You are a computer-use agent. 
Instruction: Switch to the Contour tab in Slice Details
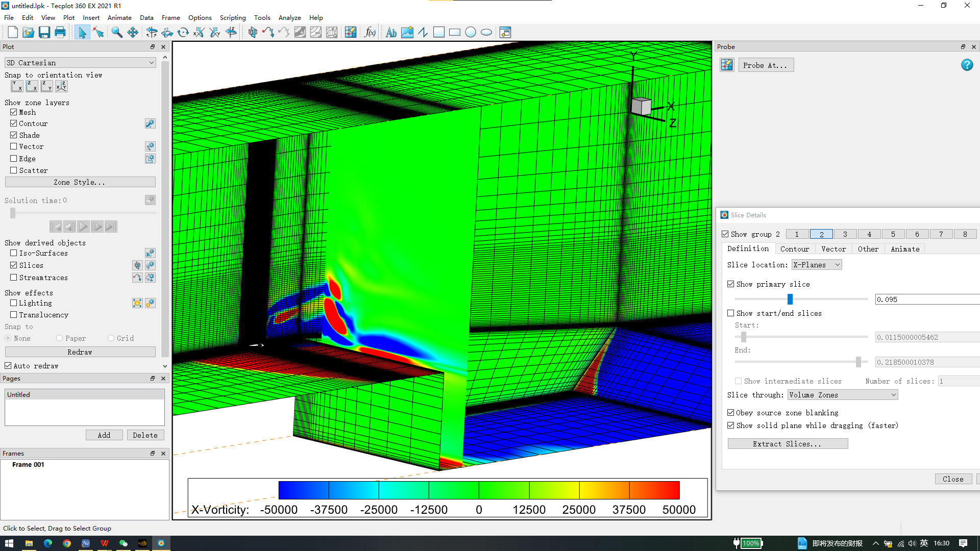click(794, 249)
